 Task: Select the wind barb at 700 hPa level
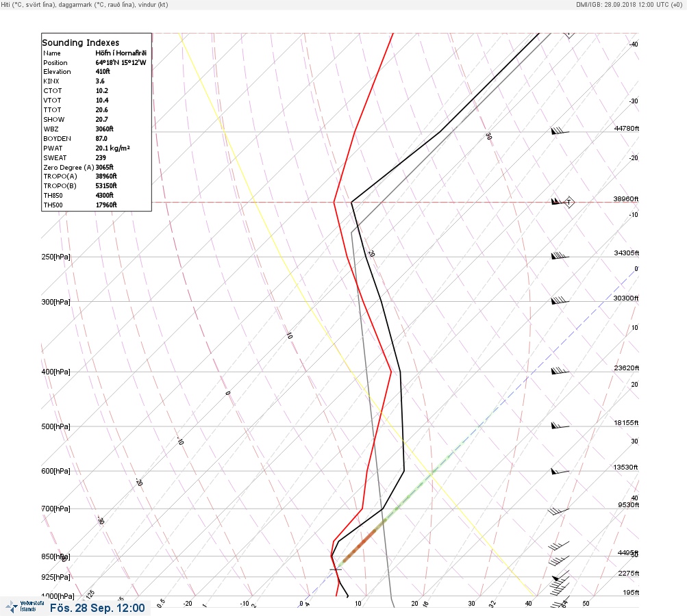[x=559, y=511]
